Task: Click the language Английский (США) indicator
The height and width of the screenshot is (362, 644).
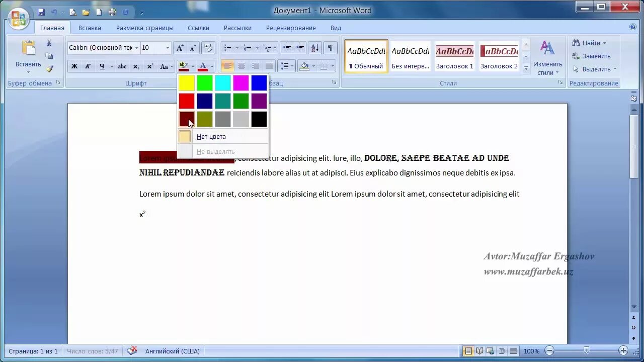Action: point(173,351)
